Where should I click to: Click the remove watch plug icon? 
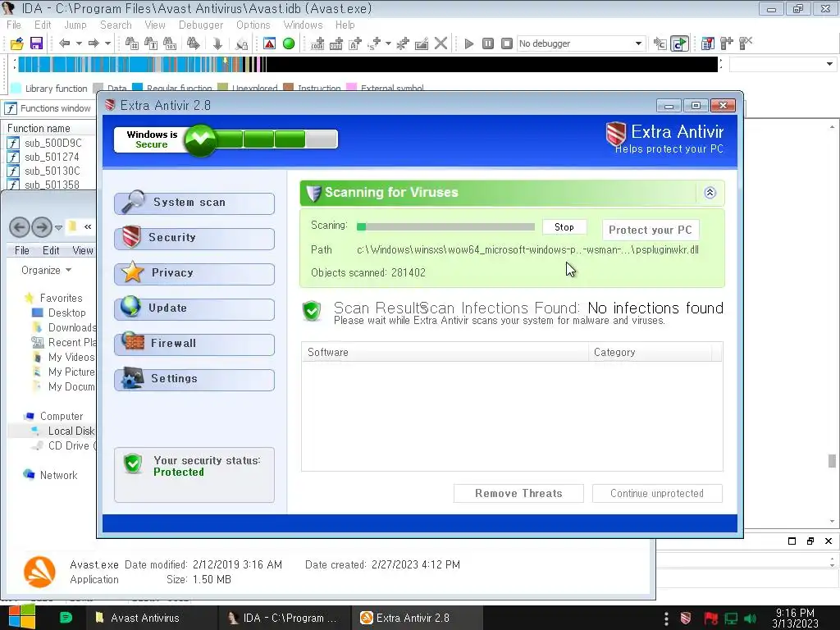tap(746, 43)
